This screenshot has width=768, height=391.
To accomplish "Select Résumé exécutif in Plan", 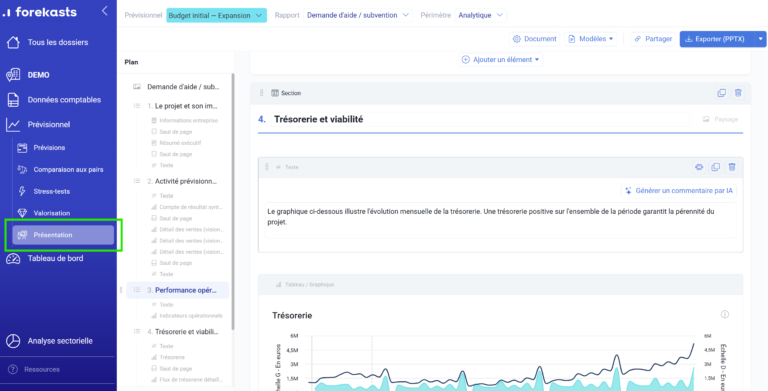I will 176,143.
